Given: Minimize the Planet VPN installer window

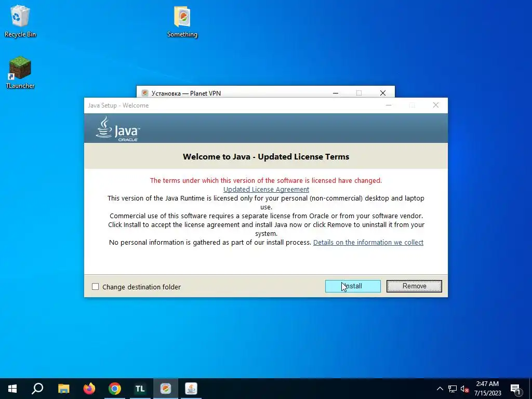Looking at the screenshot, I should 336,93.
